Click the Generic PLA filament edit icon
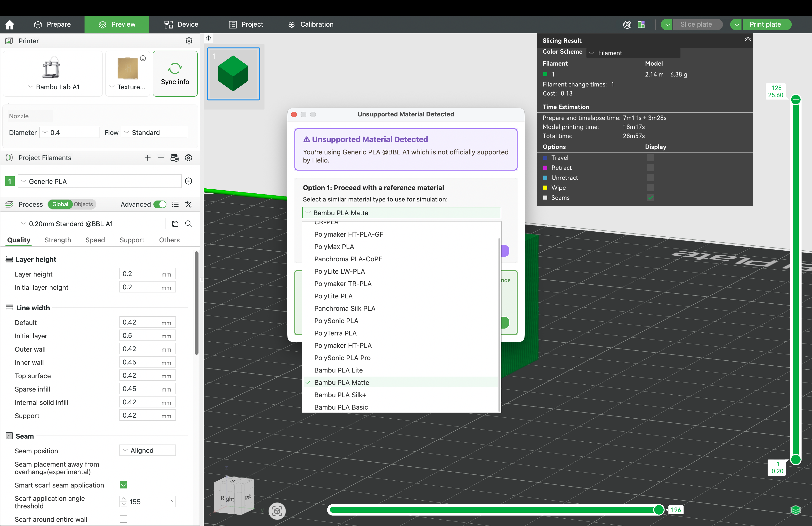The image size is (812, 526). click(x=189, y=181)
